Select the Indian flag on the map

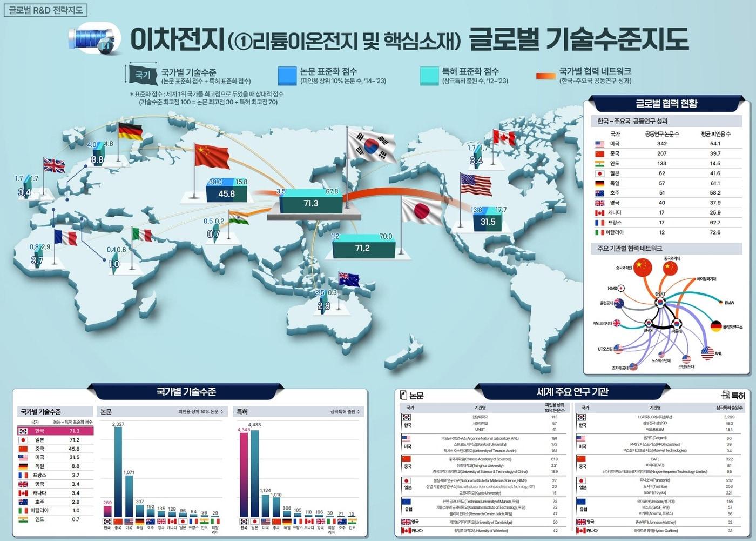[238, 217]
